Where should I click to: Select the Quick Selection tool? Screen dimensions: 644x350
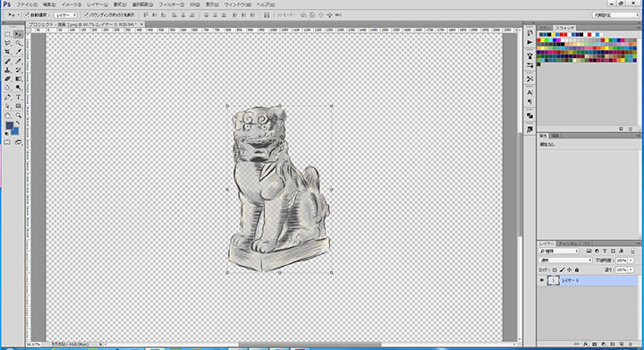click(x=18, y=43)
